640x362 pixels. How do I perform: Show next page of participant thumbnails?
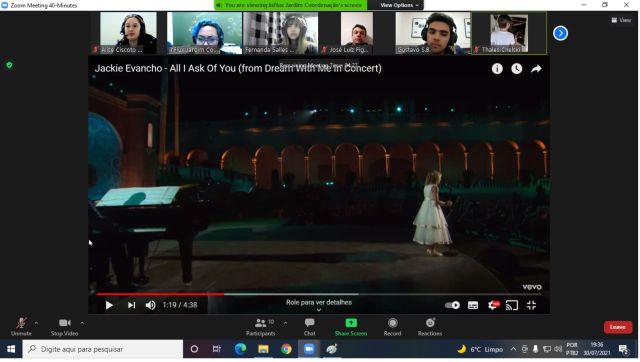tap(560, 33)
